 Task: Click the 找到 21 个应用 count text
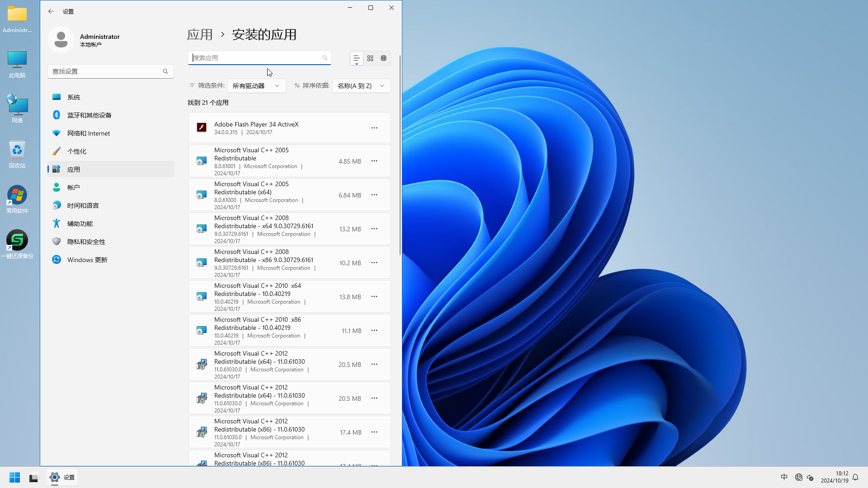pyautogui.click(x=208, y=103)
